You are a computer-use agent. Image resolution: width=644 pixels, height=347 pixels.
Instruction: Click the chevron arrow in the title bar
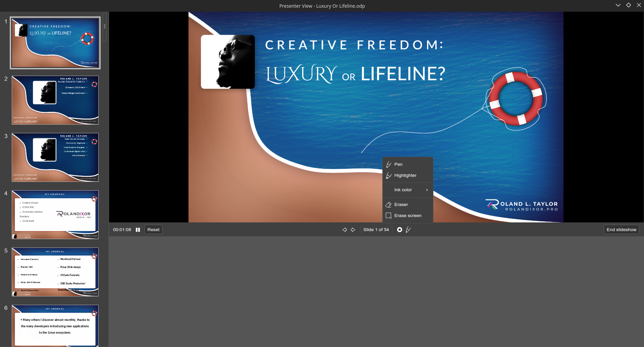point(618,5)
